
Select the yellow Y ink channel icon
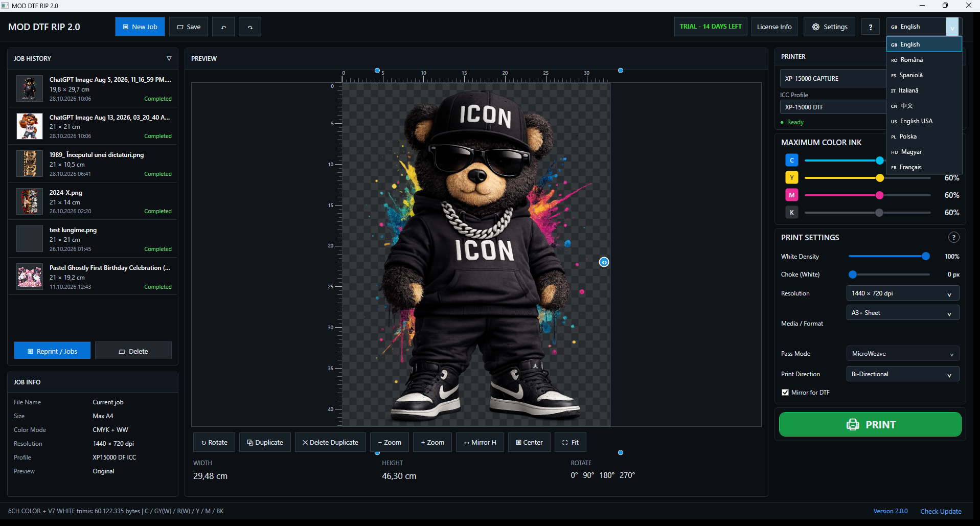792,178
